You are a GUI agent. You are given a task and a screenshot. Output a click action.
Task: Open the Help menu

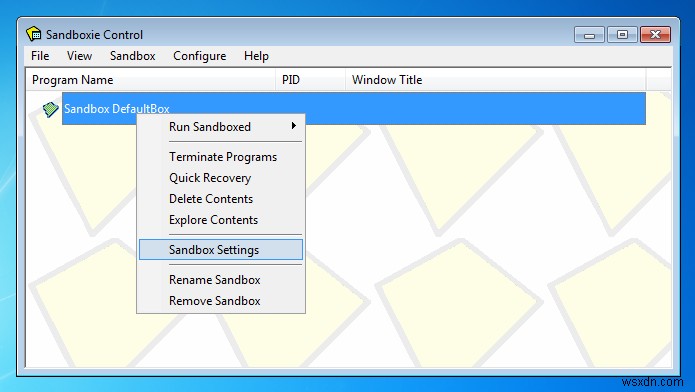click(x=256, y=56)
